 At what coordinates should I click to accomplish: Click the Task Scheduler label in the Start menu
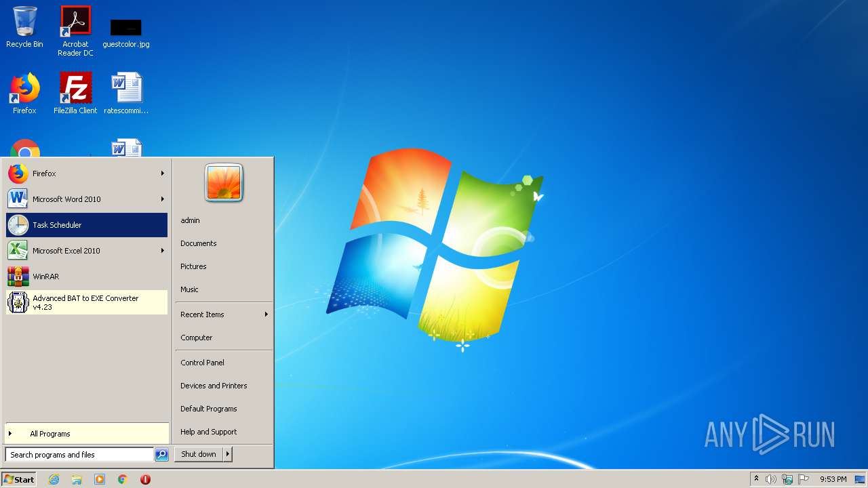point(57,225)
